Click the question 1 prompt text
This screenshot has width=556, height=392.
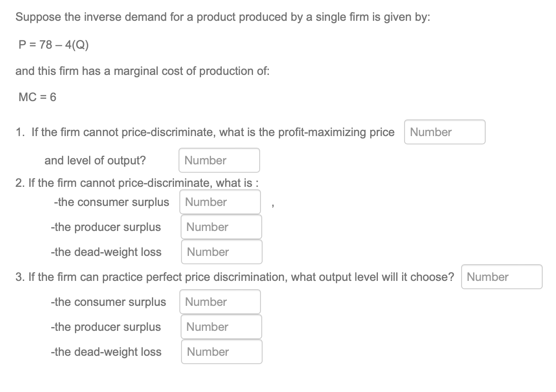205,132
